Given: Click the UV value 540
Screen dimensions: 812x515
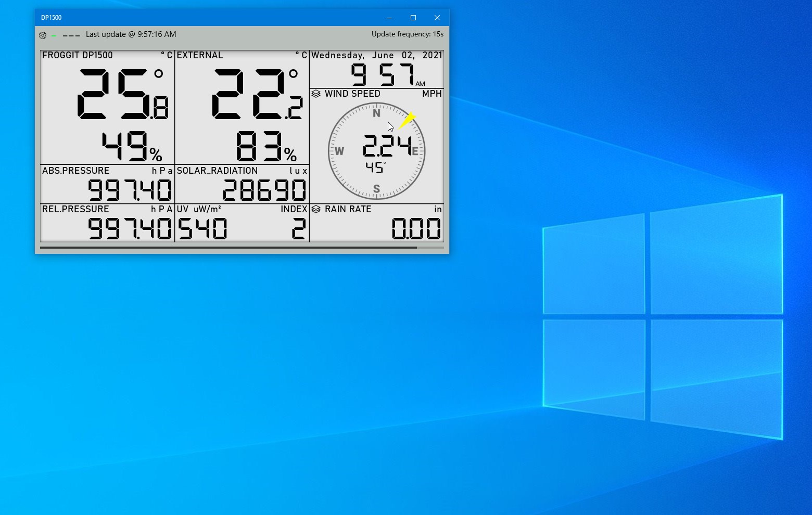Looking at the screenshot, I should (202, 228).
